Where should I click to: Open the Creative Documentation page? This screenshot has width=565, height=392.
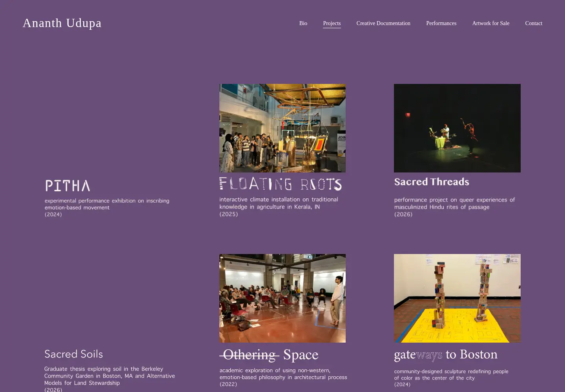(383, 24)
